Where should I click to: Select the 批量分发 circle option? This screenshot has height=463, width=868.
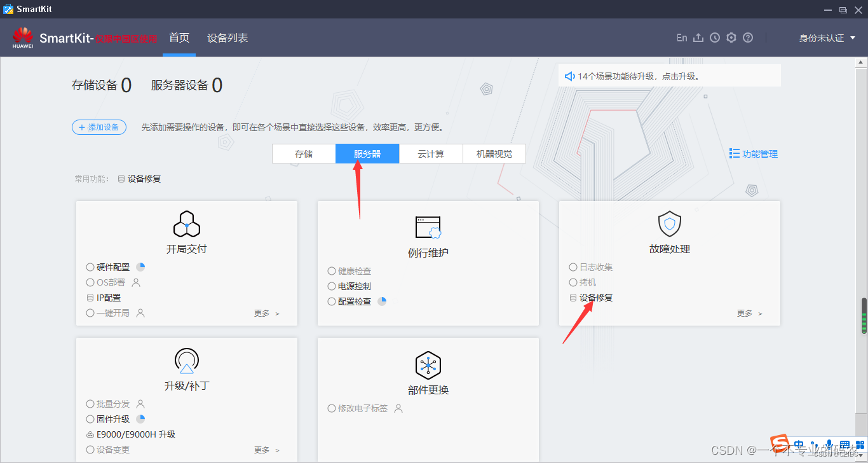tap(90, 404)
